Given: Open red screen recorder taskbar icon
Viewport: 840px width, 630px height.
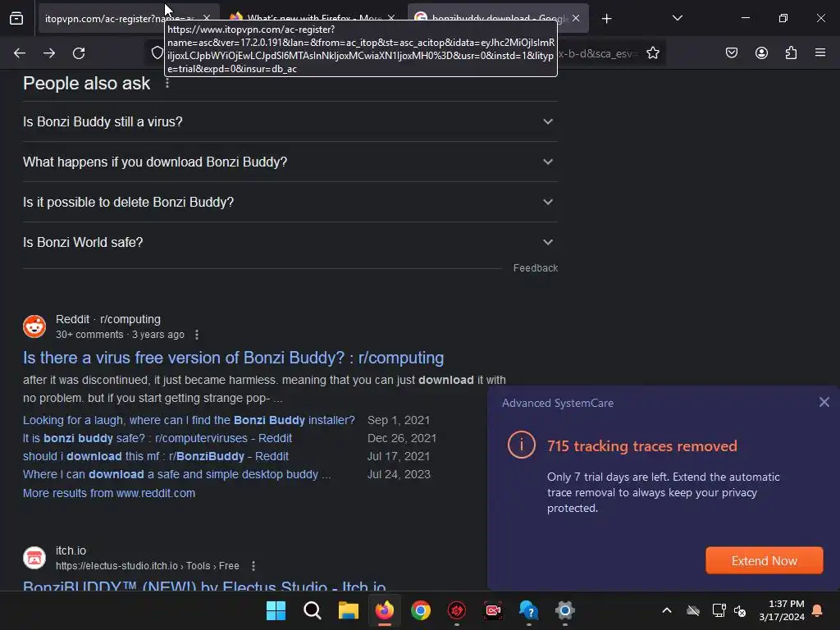Looking at the screenshot, I should coord(493,610).
